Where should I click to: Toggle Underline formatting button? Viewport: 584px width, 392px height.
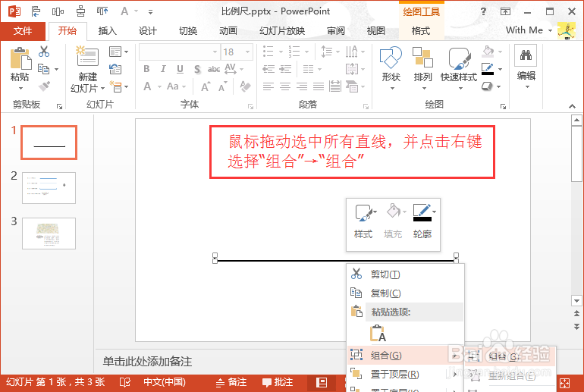(180, 69)
